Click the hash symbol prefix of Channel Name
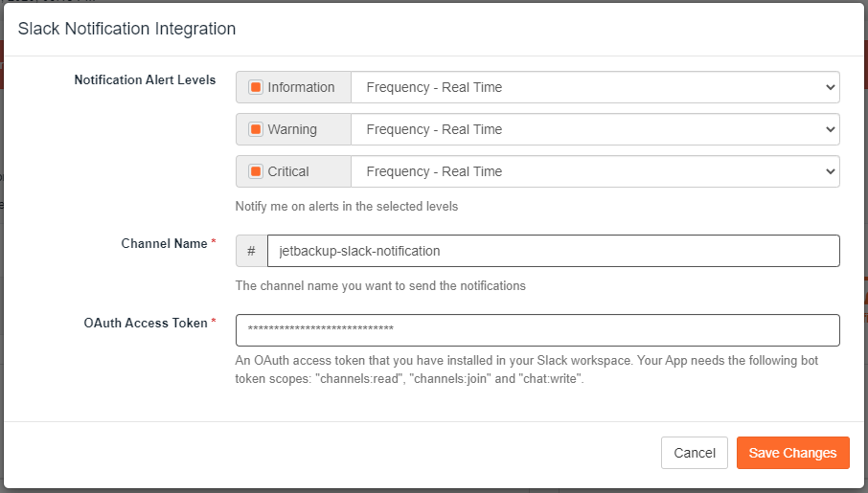Viewport: 868px width, 493px height. point(251,251)
